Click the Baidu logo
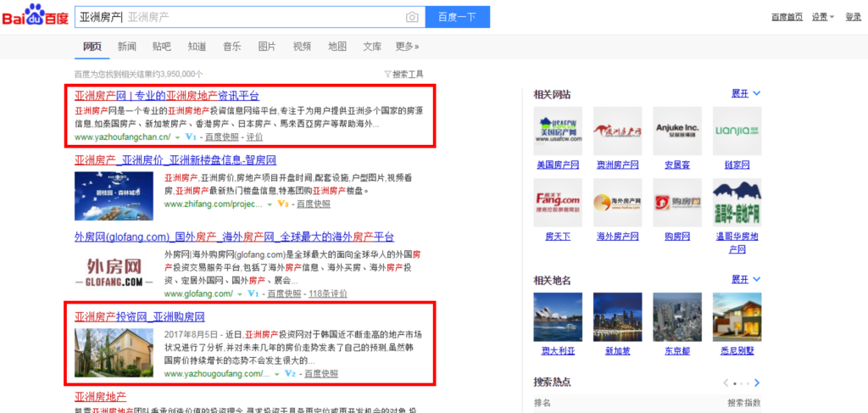The height and width of the screenshot is (413, 868). (35, 15)
